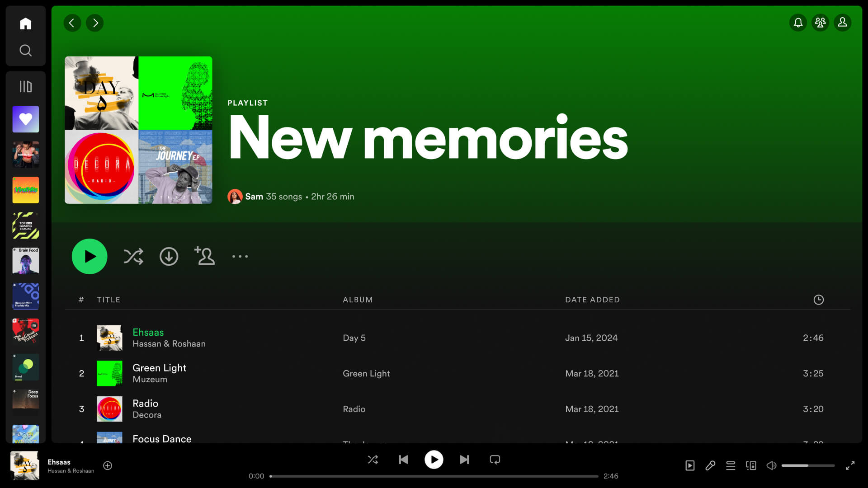Click Green Light track cover thumbnail
This screenshot has width=868, height=488.
[x=109, y=374]
